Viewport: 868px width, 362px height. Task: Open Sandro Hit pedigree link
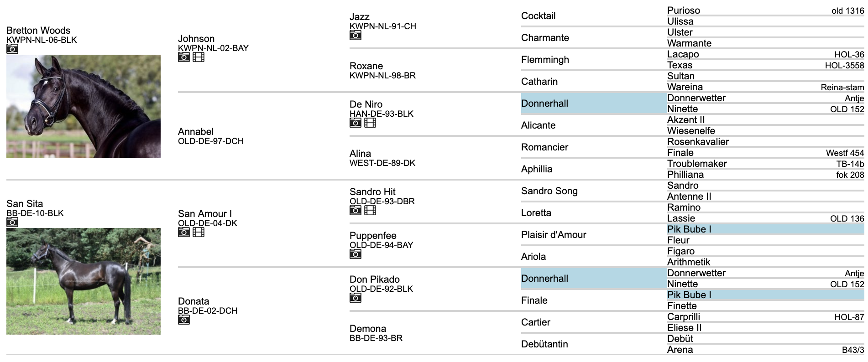click(372, 192)
